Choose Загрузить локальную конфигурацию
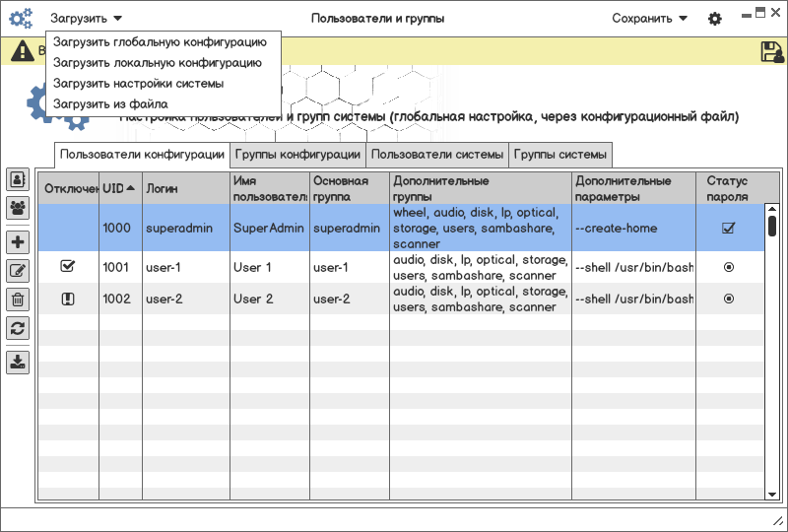Screen dimensions: 788x532 [x=158, y=62]
